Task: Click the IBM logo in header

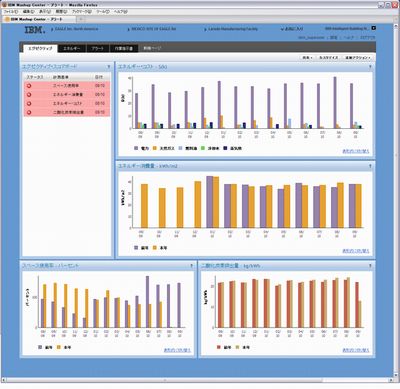Action: [35, 30]
